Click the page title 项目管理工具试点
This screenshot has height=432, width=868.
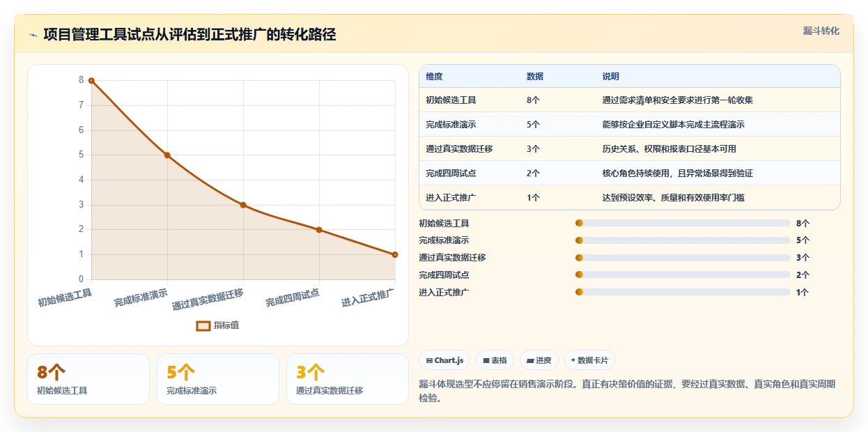(x=189, y=34)
